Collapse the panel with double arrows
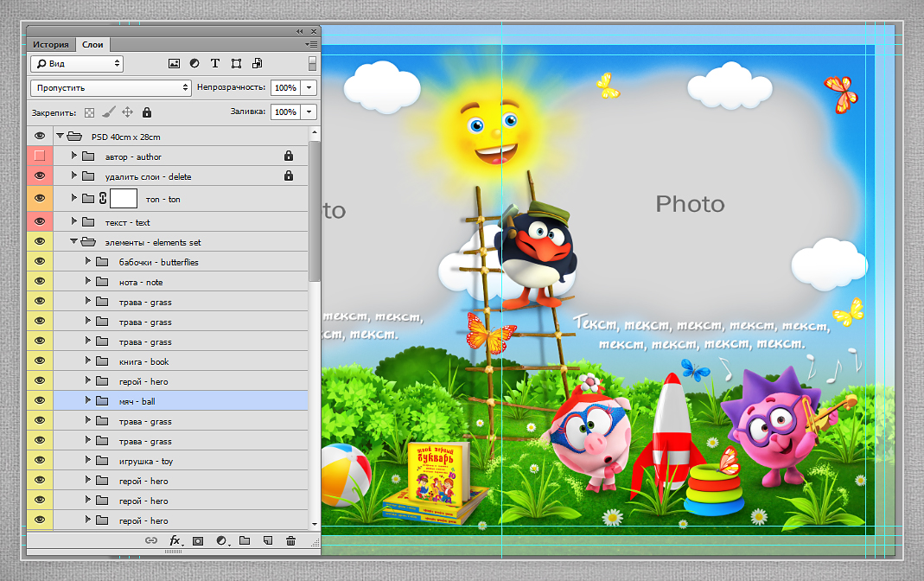This screenshot has width=924, height=581. [299, 31]
